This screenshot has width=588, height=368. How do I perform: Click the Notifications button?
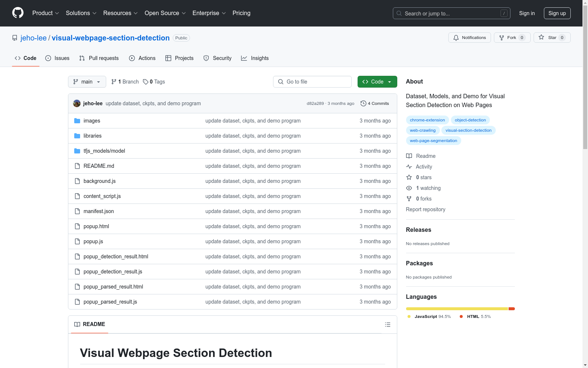[470, 38]
